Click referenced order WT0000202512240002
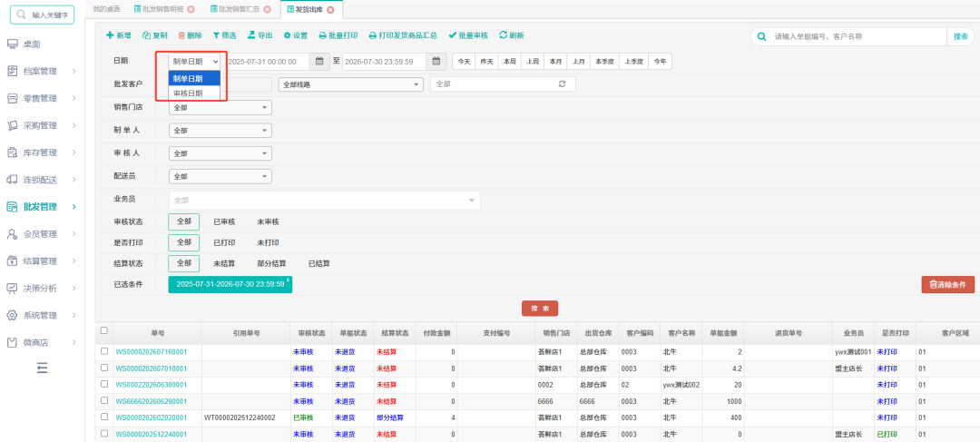Image resolution: width=980 pixels, height=442 pixels. tap(240, 417)
